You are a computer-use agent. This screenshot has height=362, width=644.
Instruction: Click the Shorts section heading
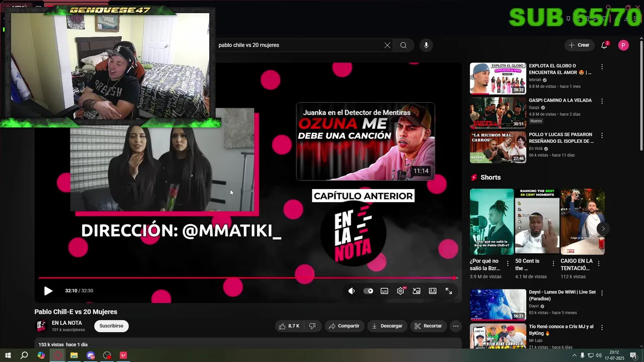(491, 177)
